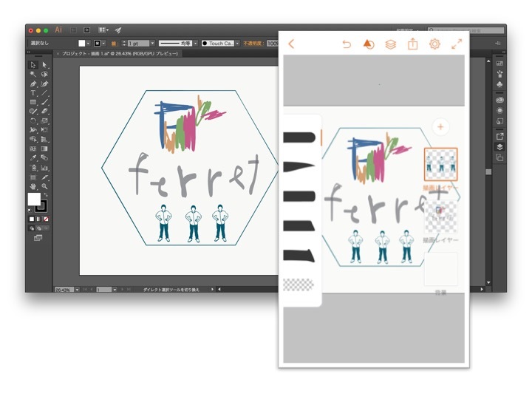Expand the status bar info arrow
This screenshot has height=399, width=532.
click(x=213, y=290)
